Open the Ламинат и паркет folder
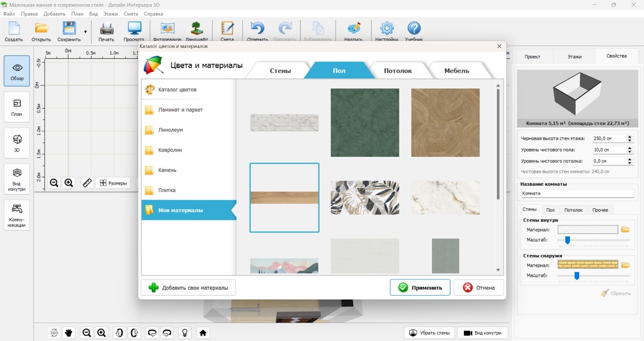644x341 pixels. [180, 110]
